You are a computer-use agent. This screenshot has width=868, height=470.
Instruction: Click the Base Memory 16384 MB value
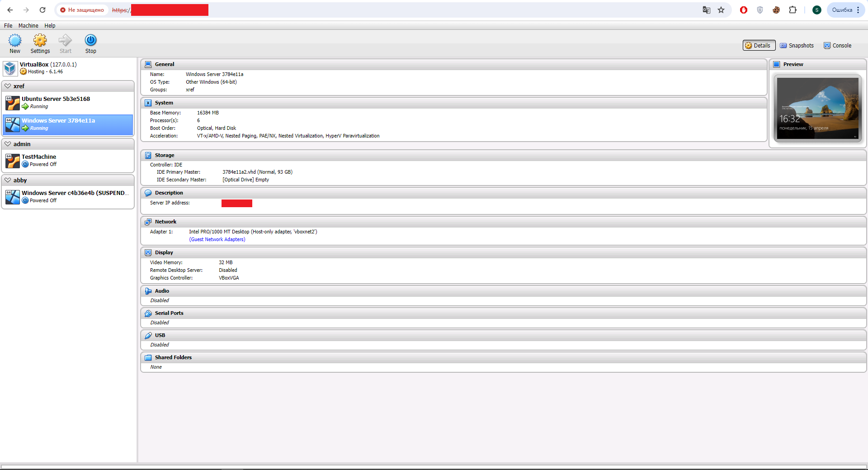pyautogui.click(x=208, y=113)
